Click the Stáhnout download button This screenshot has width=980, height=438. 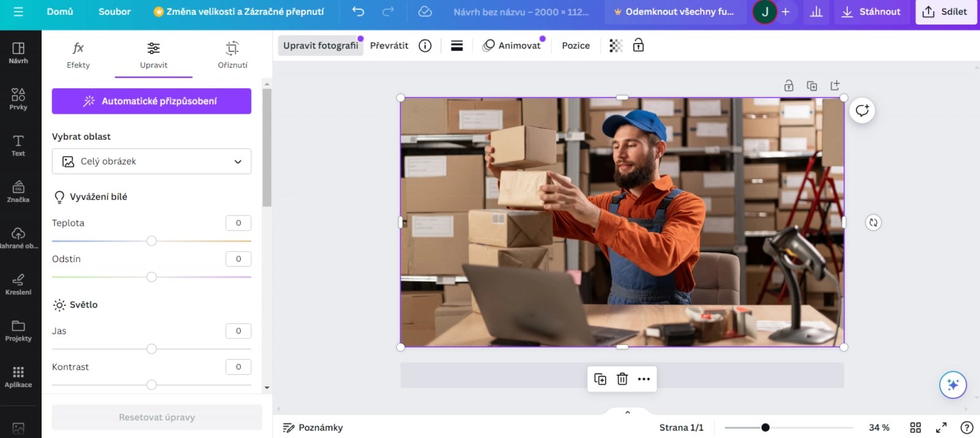tap(871, 12)
